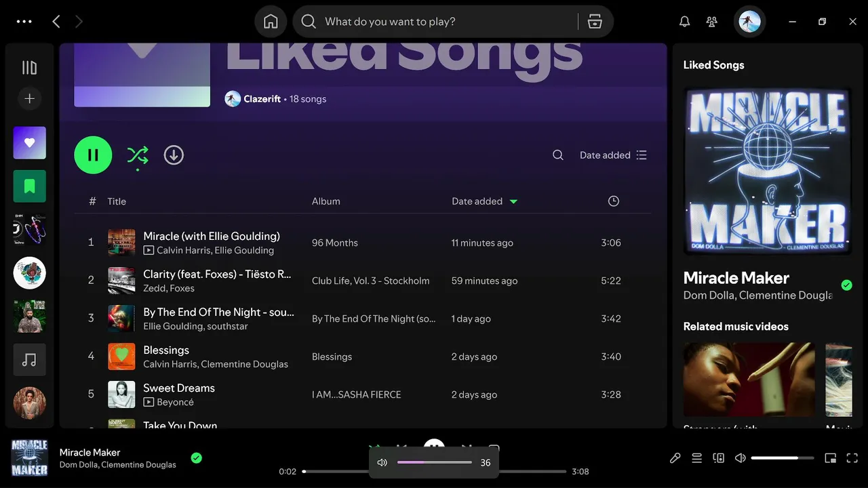Select track Miracle (with Ellie Goulding)
Image resolution: width=868 pixels, height=488 pixels.
tap(212, 236)
